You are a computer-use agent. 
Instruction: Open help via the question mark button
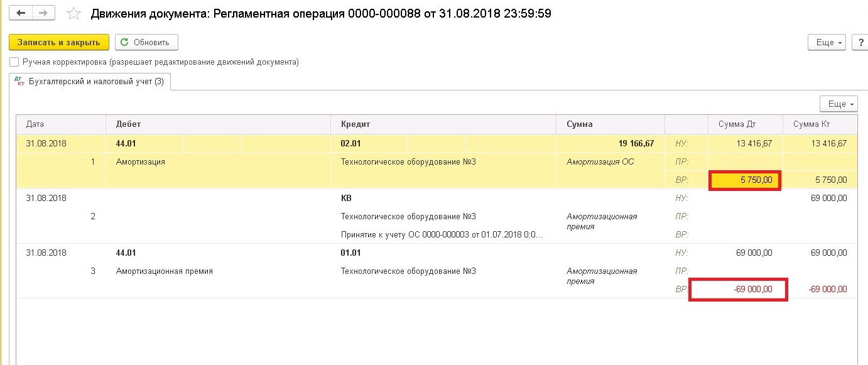[860, 42]
